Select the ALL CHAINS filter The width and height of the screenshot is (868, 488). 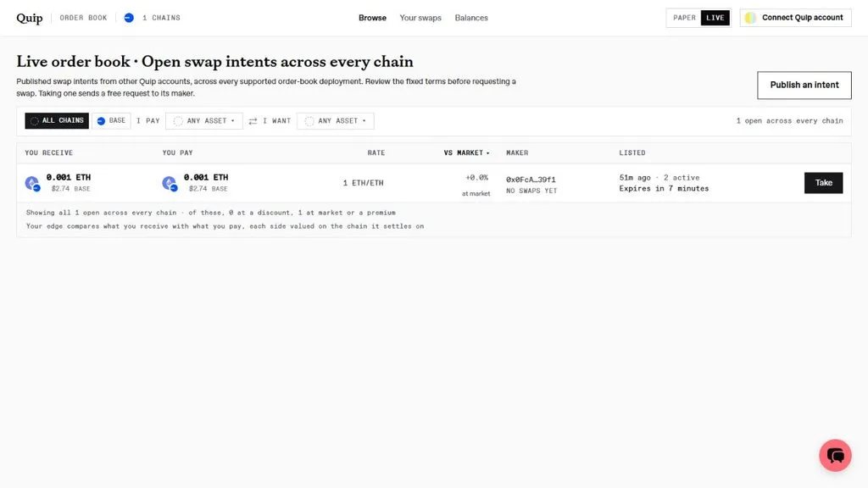tap(57, 120)
